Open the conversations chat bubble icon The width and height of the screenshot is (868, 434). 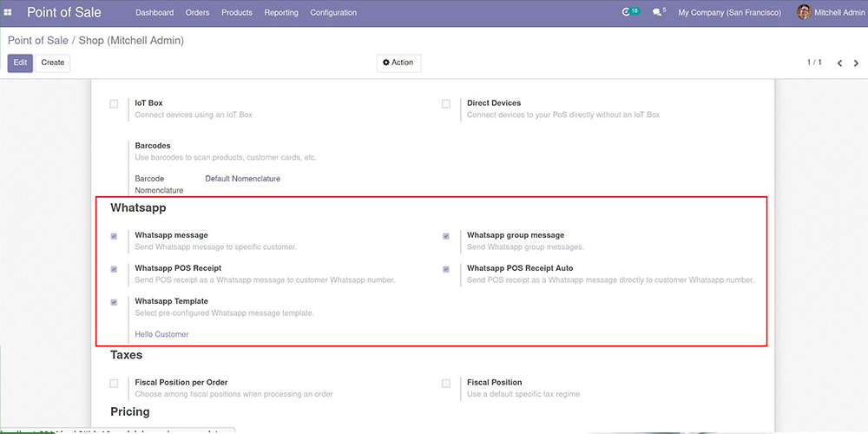(659, 12)
